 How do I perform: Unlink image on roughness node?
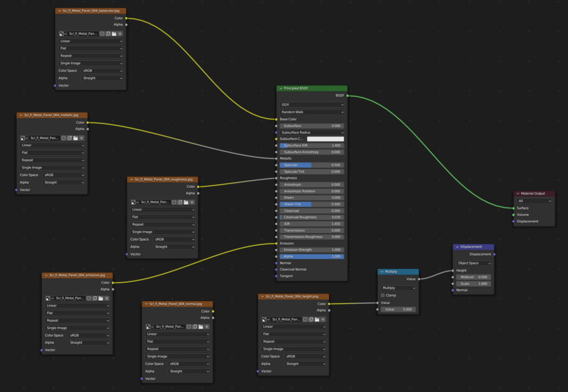[x=192, y=202]
